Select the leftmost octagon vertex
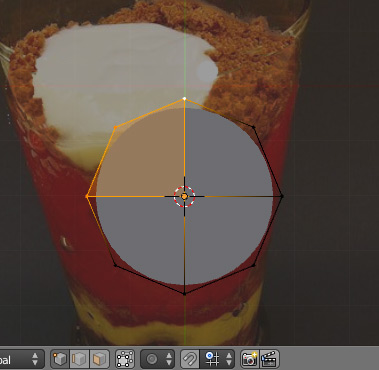Viewport: 379px width, 370px height. click(x=87, y=196)
